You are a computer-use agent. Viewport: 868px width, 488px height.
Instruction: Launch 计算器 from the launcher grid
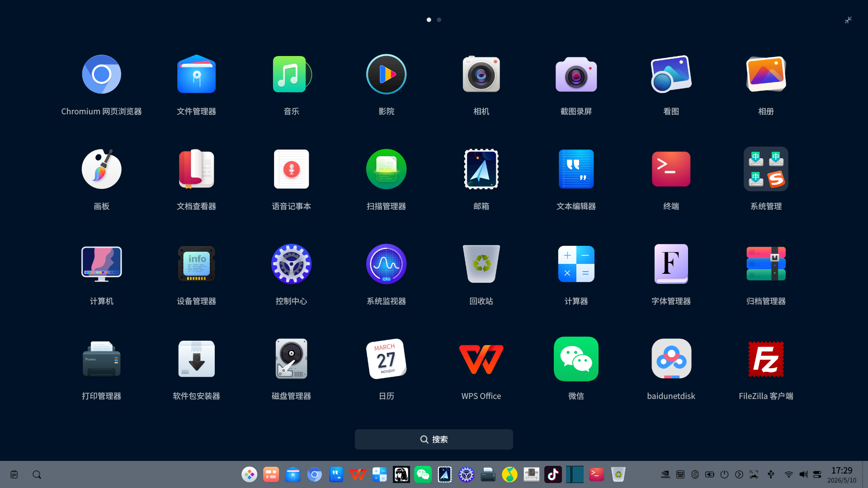(x=576, y=264)
